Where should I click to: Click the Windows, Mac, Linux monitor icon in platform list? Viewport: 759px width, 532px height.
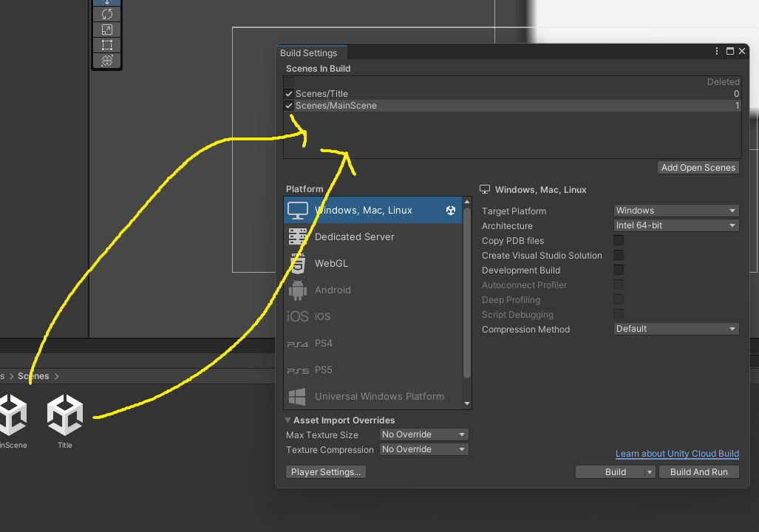(x=298, y=210)
